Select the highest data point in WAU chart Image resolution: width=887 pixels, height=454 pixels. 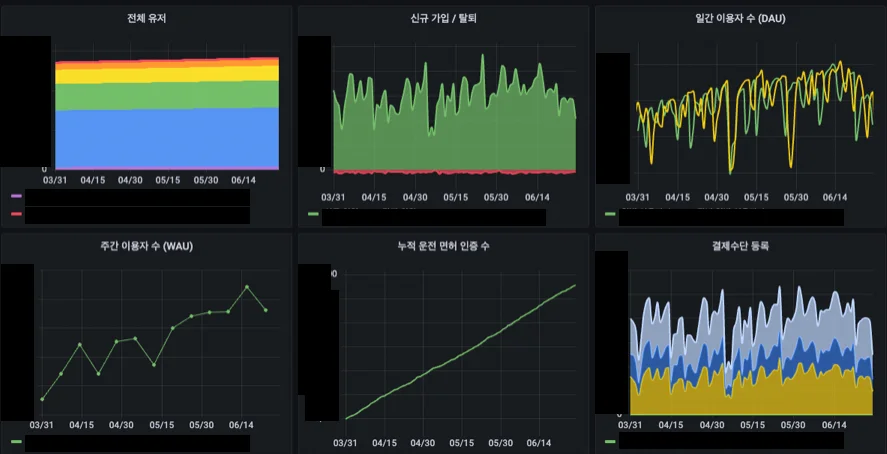[x=247, y=287]
